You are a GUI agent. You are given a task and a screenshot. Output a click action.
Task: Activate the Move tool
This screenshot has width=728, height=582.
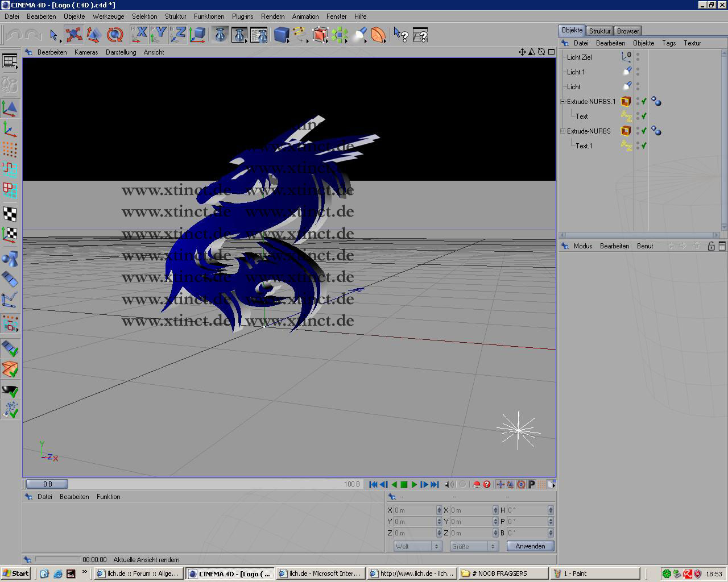pos(73,35)
